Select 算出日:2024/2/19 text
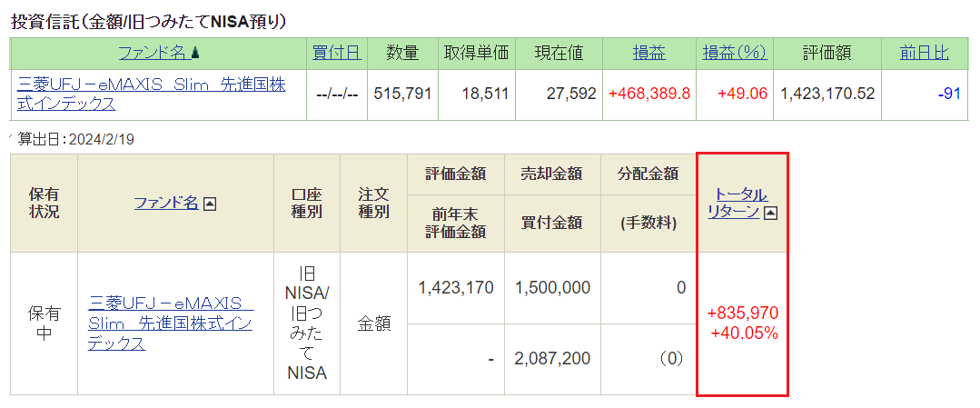Image resolution: width=980 pixels, height=408 pixels. (75, 140)
